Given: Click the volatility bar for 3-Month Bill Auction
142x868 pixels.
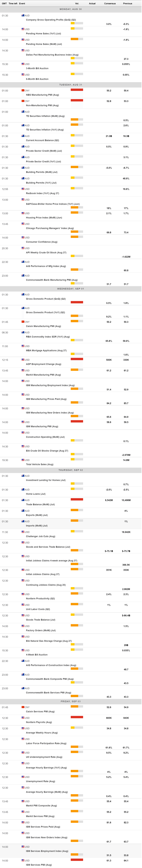Looking at the screenshot, I should 77,63.
